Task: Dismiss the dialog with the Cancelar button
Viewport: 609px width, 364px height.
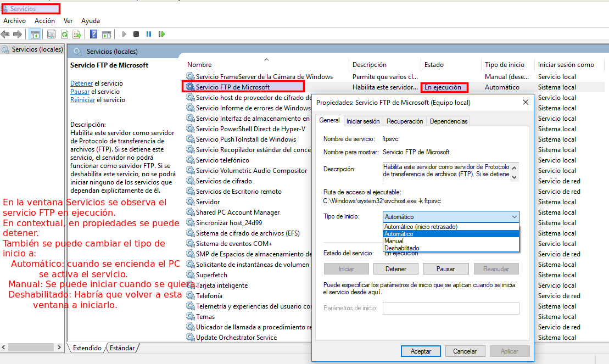Action: 465,351
